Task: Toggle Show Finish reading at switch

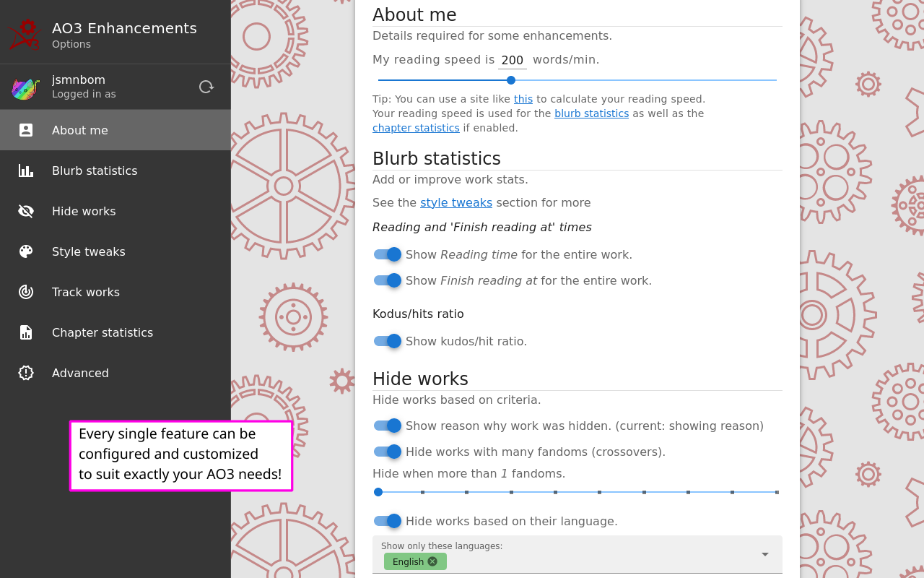Action: click(x=388, y=280)
